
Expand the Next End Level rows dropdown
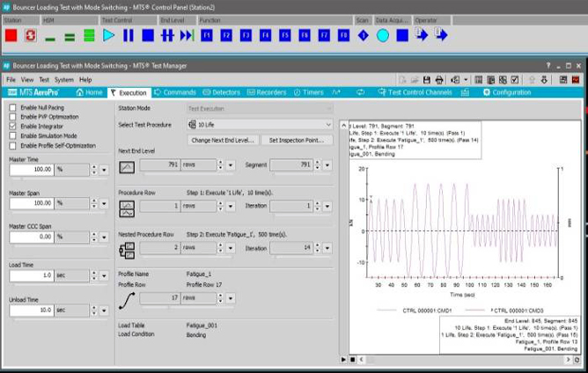[232, 165]
